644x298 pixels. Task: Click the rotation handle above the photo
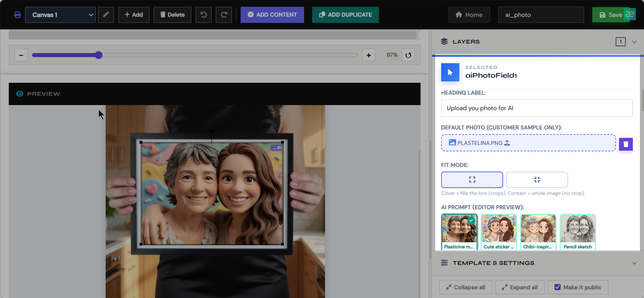tap(212, 131)
